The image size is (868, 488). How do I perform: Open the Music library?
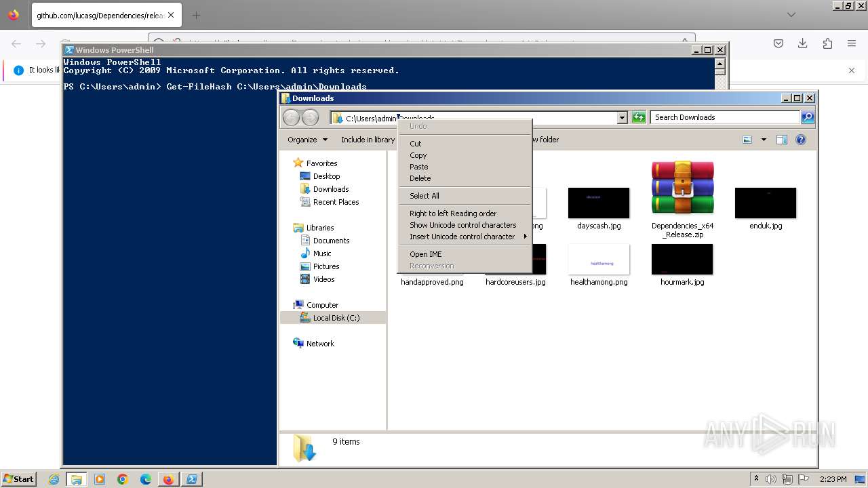tap(322, 253)
